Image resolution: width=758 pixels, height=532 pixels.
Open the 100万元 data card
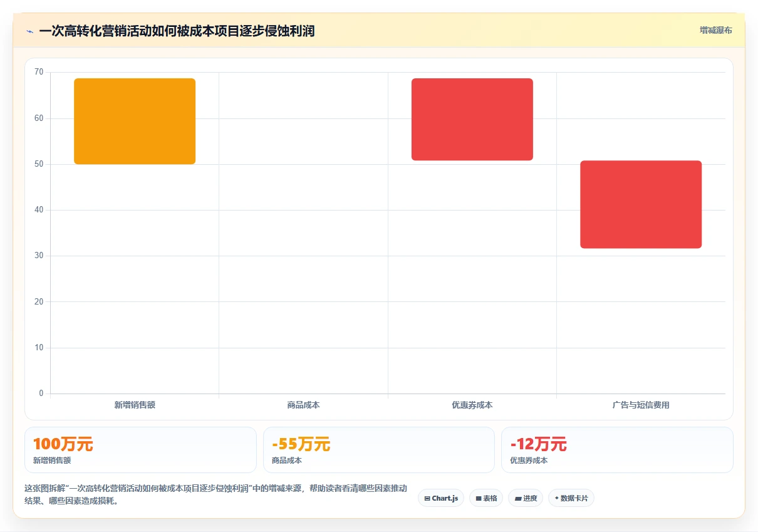(x=140, y=450)
